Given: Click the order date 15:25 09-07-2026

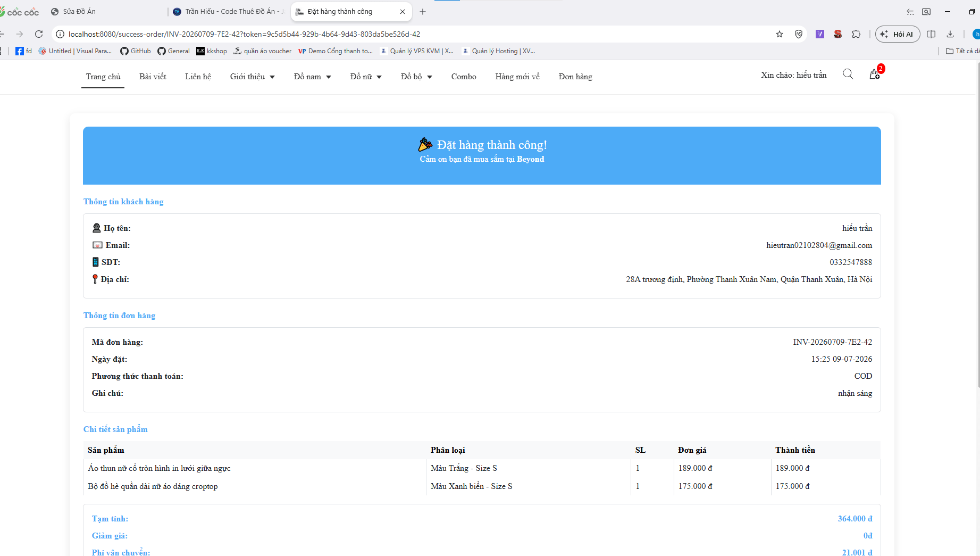Looking at the screenshot, I should [841, 359].
